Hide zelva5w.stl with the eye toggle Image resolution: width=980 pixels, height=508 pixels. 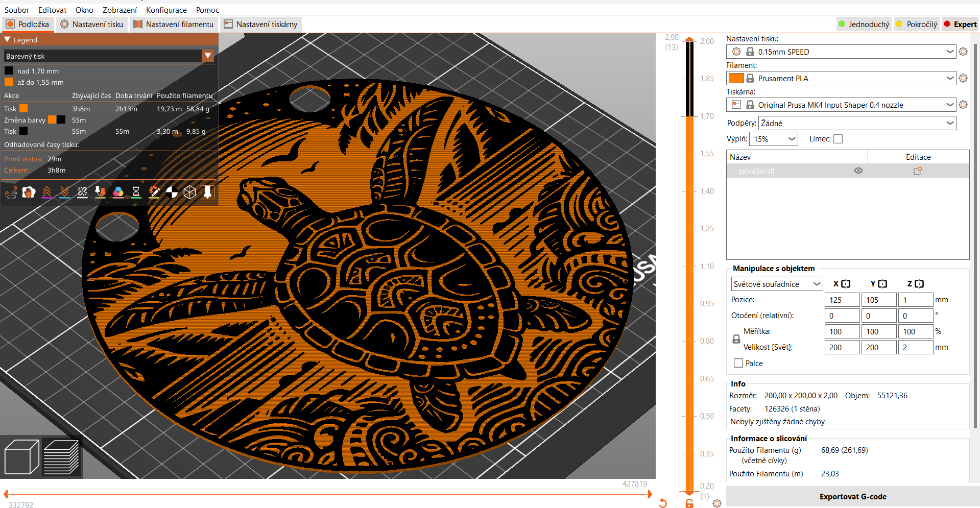point(858,171)
